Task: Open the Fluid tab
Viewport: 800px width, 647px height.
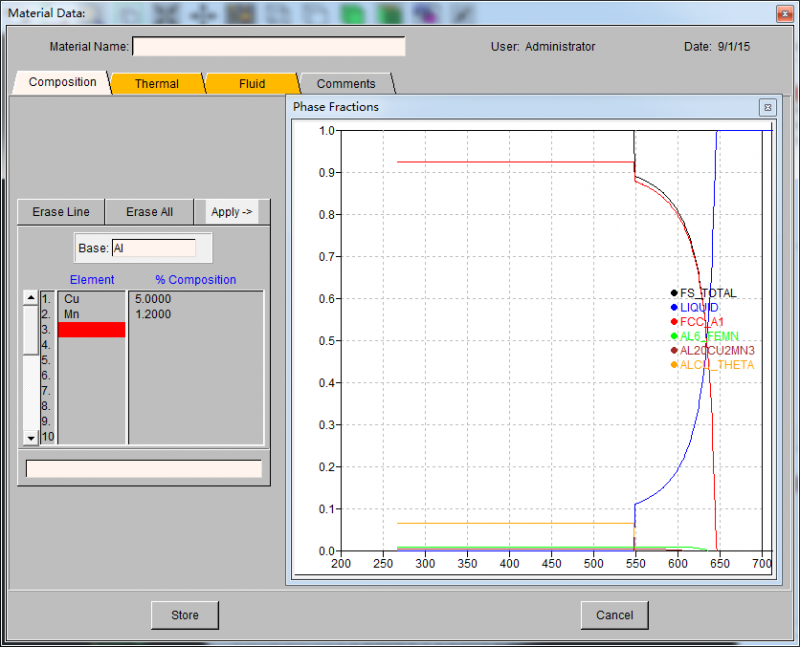Action: (252, 84)
